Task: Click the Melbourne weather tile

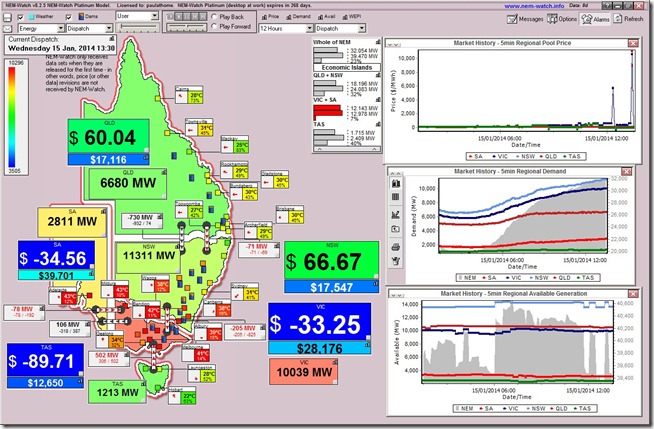Action: click(196, 353)
